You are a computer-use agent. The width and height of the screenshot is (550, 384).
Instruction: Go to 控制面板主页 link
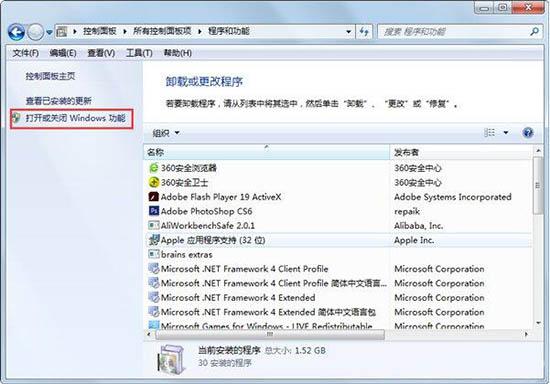50,76
